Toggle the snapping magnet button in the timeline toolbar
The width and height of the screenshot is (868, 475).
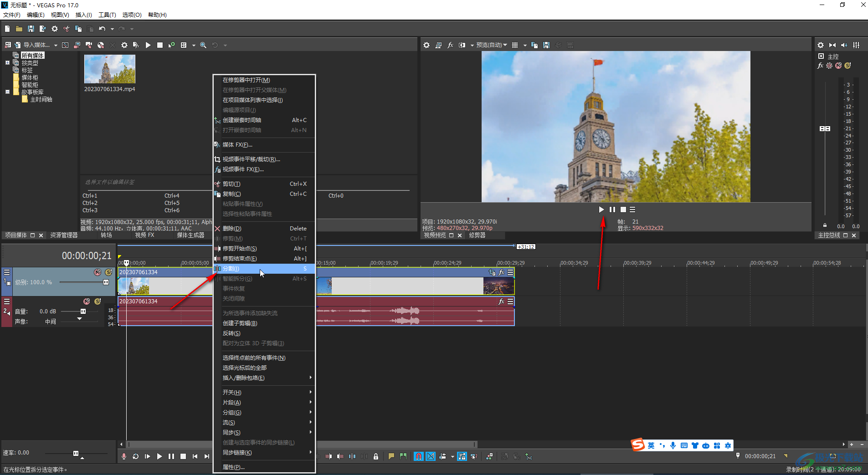[x=418, y=456]
